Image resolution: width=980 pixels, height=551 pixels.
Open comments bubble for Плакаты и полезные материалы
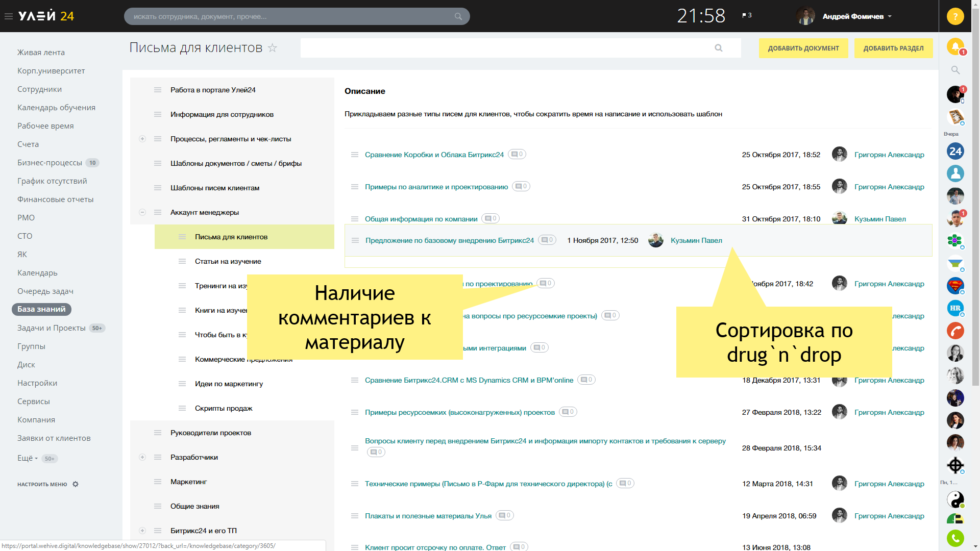coord(505,515)
